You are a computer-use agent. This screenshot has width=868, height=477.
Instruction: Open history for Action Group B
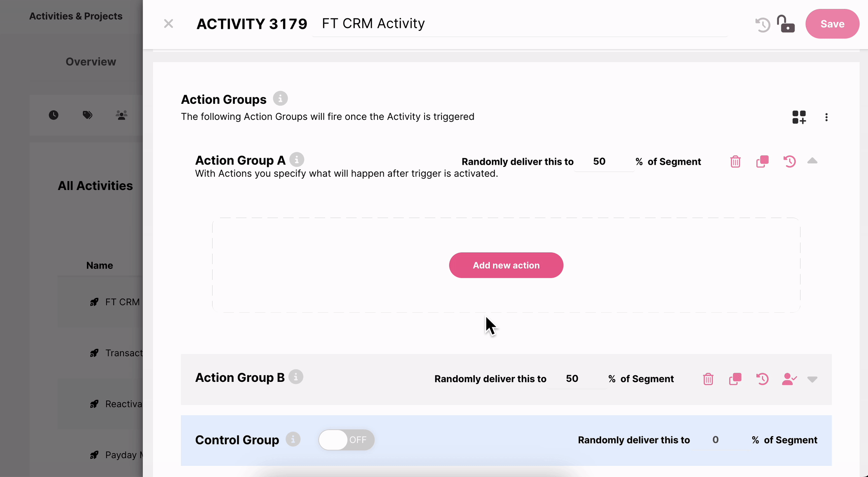762,379
